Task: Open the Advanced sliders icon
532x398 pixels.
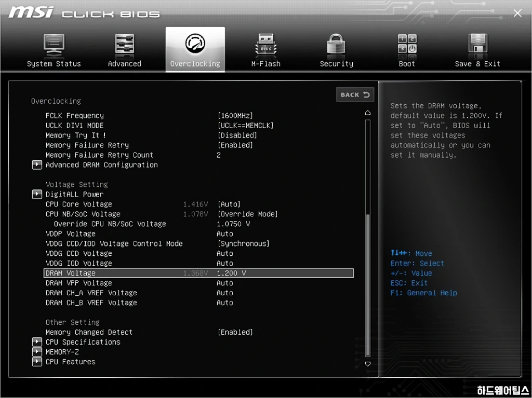Action: click(x=125, y=45)
